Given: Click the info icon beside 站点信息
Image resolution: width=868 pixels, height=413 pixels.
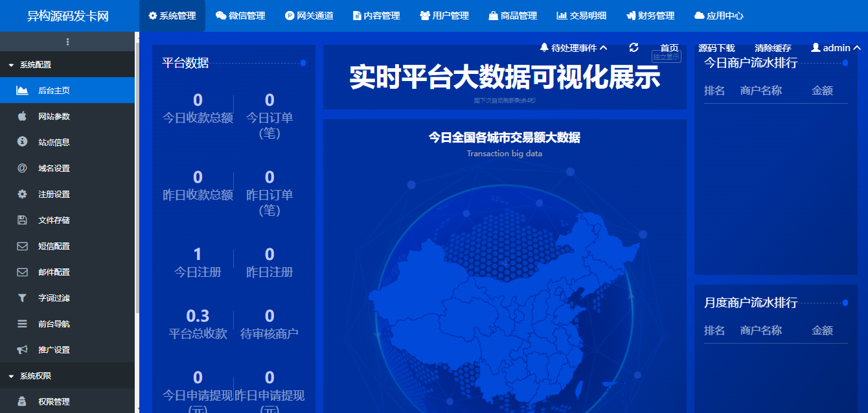Looking at the screenshot, I should pyautogui.click(x=22, y=142).
